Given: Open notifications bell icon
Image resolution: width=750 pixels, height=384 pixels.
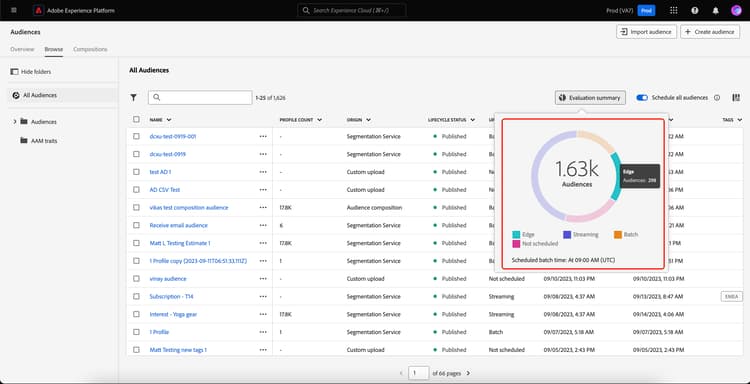Looking at the screenshot, I should coord(716,11).
